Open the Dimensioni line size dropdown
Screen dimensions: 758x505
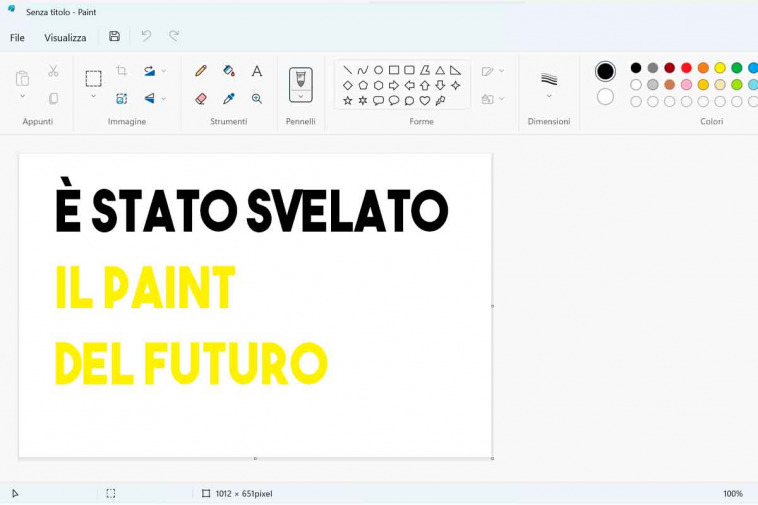[549, 97]
